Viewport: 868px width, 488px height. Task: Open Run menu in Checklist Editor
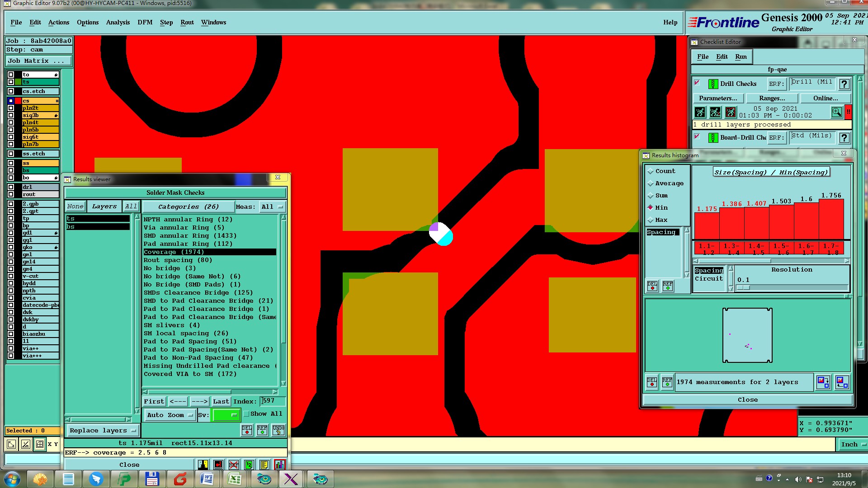point(741,56)
